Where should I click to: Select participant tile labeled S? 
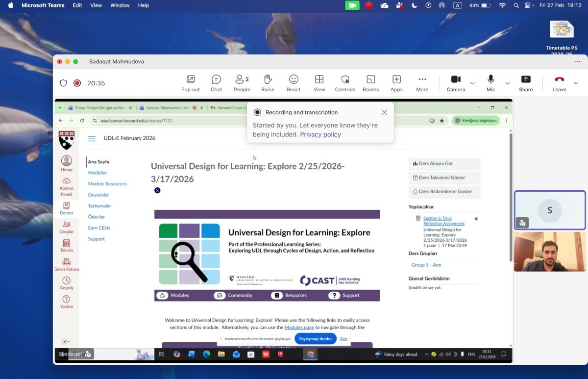(x=550, y=210)
